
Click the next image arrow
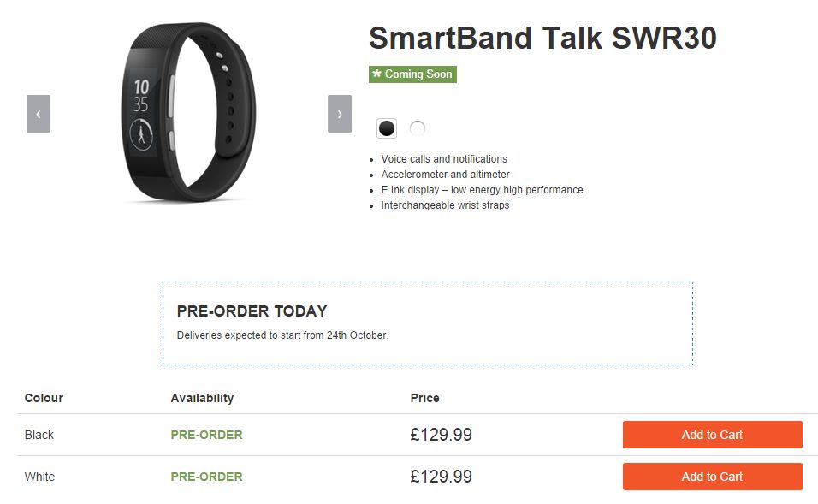point(340,114)
